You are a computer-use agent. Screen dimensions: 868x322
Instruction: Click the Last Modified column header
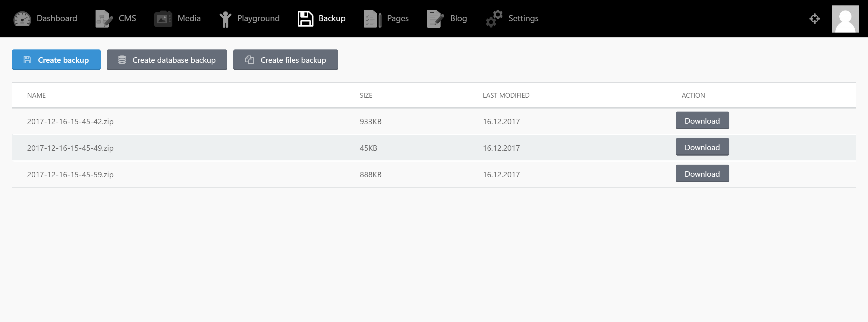coord(506,95)
